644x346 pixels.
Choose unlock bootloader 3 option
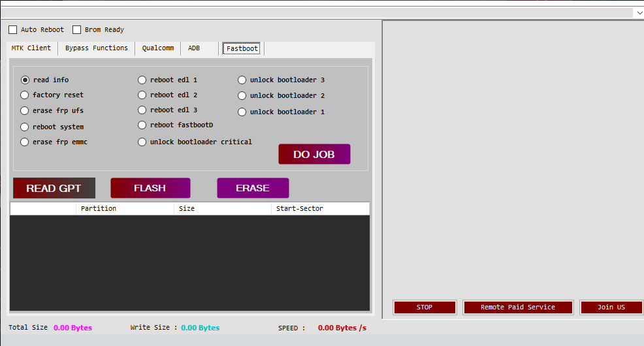click(x=242, y=80)
